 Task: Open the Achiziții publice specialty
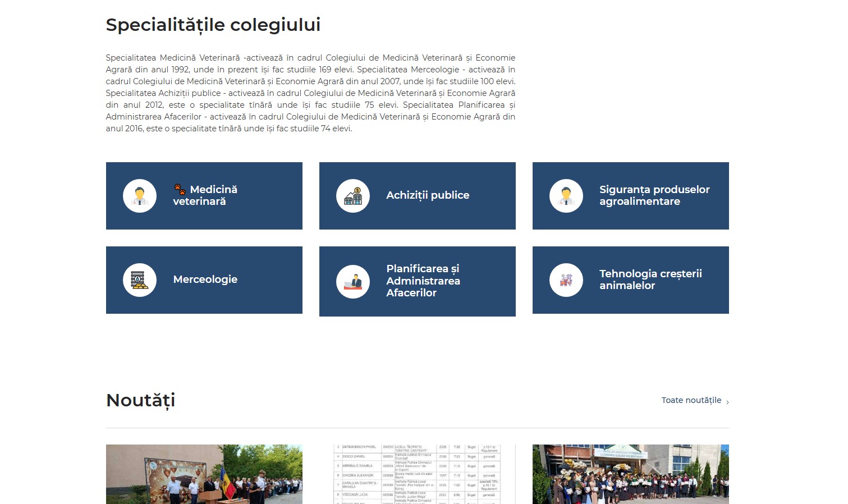click(418, 196)
